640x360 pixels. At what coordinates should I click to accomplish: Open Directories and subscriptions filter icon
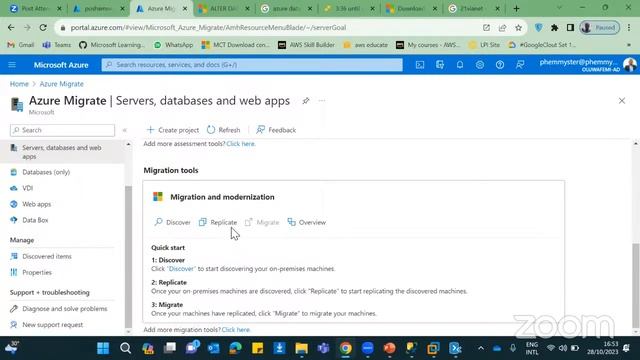point(440,64)
